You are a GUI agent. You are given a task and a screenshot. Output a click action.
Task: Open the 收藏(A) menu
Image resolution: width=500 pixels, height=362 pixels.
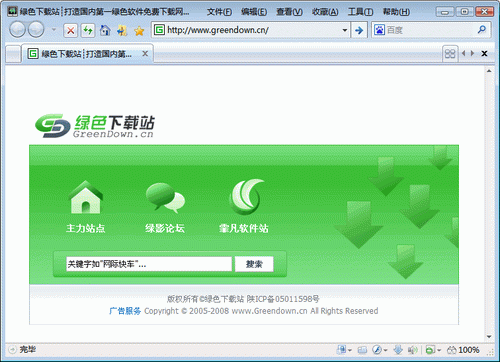click(325, 12)
